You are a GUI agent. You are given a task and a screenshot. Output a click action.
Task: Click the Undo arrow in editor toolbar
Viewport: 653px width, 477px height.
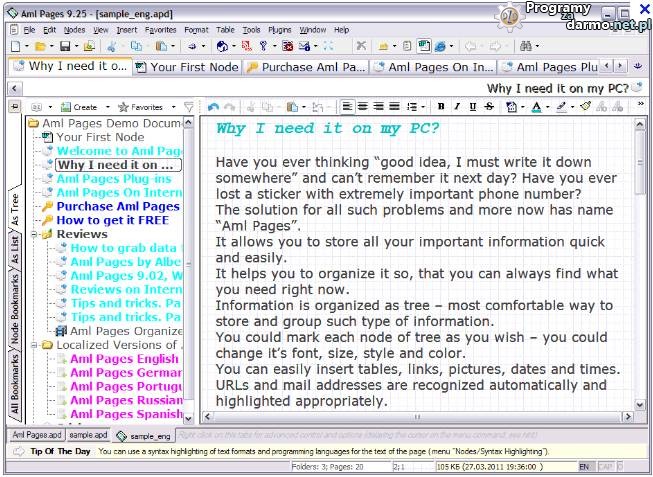click(x=213, y=107)
